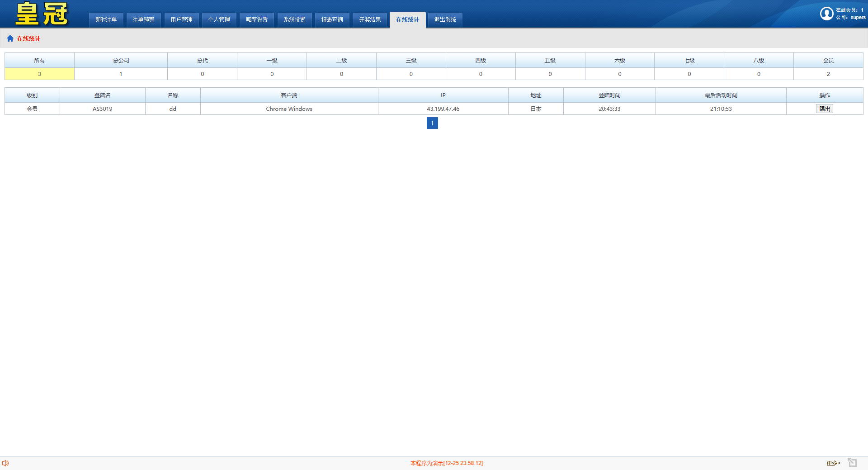Open 个人管理 menu
Image resolution: width=868 pixels, height=470 pixels.
[x=219, y=19]
